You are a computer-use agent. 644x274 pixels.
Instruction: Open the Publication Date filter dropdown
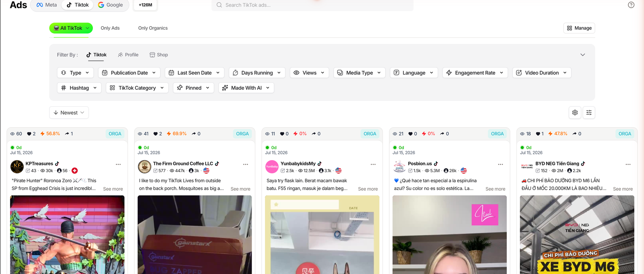pyautogui.click(x=129, y=73)
